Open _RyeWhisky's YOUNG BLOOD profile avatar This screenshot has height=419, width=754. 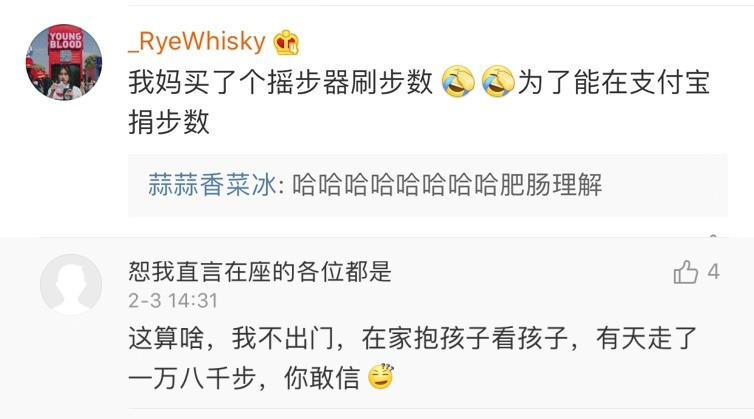[x=64, y=62]
